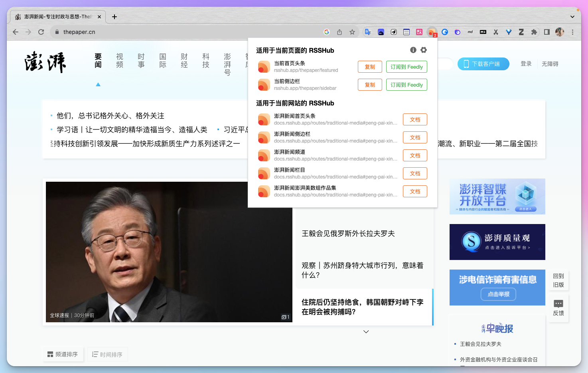Open the user profile avatar
The height and width of the screenshot is (373, 588).
click(560, 32)
